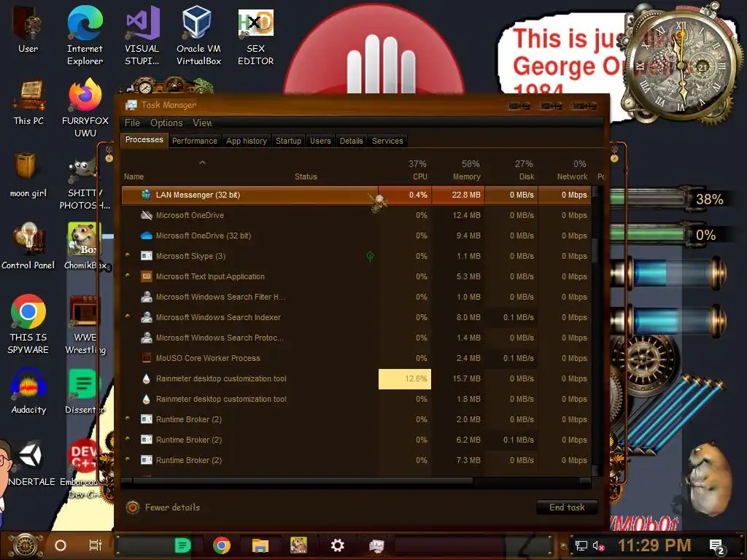
Task: Expand the Runtime Broker row using 7.3 MB
Action: point(128,459)
